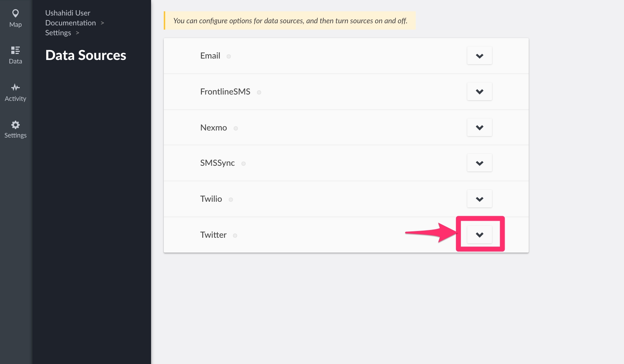
Task: Expand the Email data source chevron
Action: [x=479, y=56]
